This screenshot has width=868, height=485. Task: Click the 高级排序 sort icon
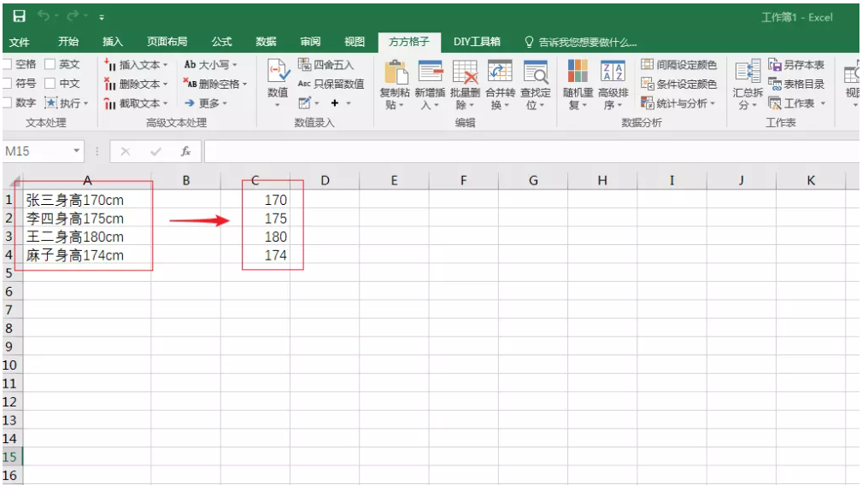tap(613, 72)
